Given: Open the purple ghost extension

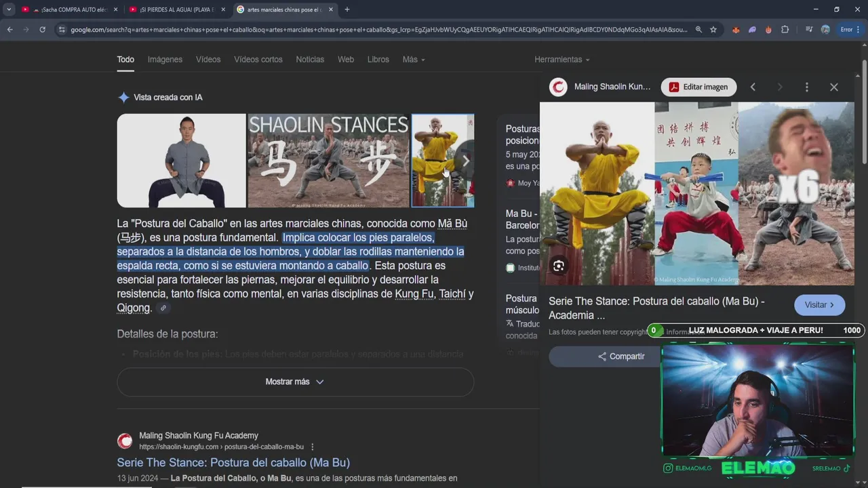Looking at the screenshot, I should [x=752, y=30].
